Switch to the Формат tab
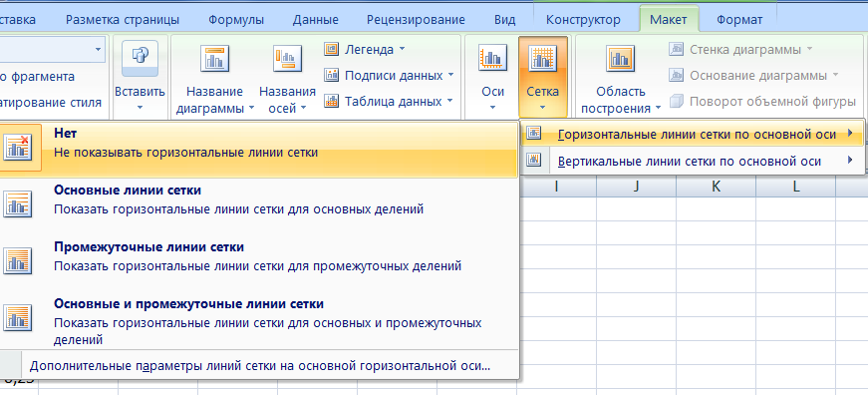The width and height of the screenshot is (868, 395). (739, 20)
